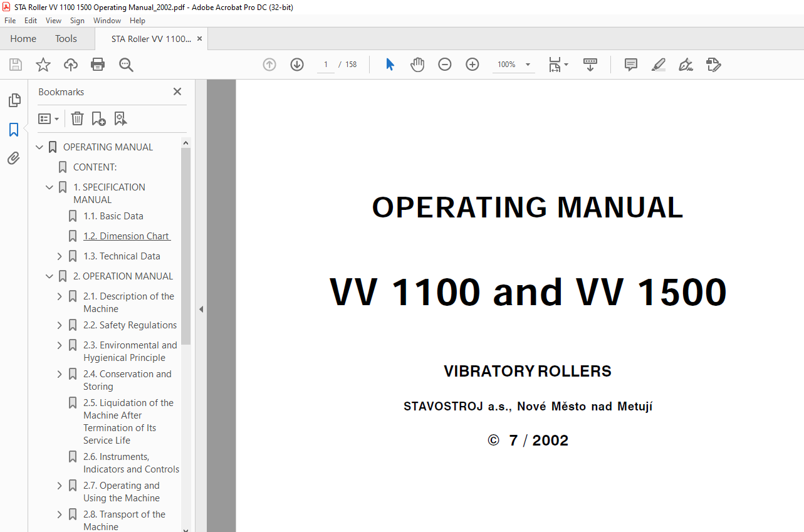The image size is (804, 532).
Task: Click the upload to cloud icon
Action: tap(71, 65)
